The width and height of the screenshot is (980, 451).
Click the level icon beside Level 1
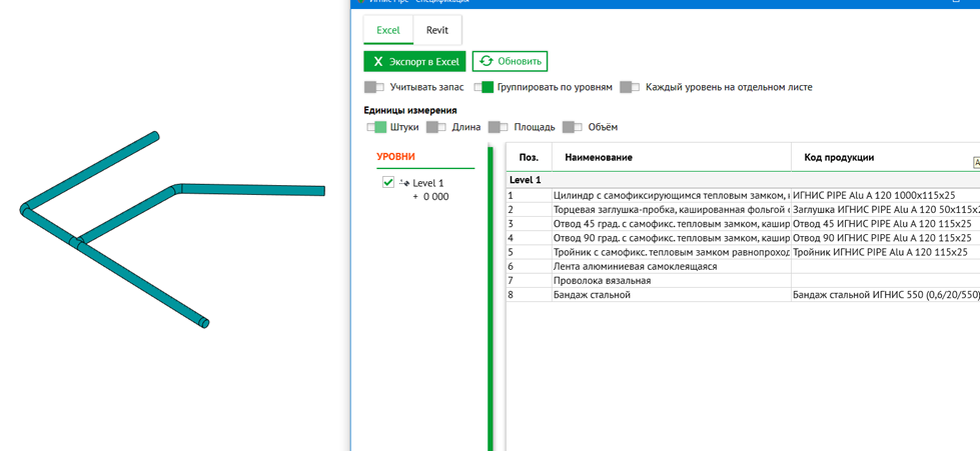(404, 183)
